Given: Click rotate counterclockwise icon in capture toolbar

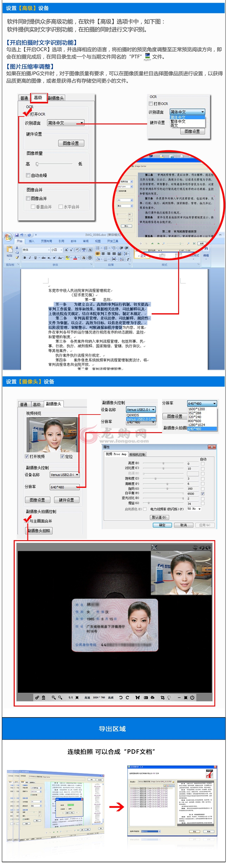Looking at the screenshot, I should point(121,697).
